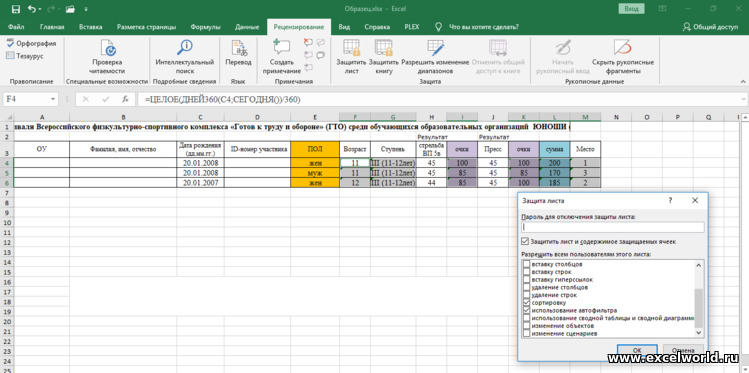Enable удаление столбцов permission

point(526,287)
